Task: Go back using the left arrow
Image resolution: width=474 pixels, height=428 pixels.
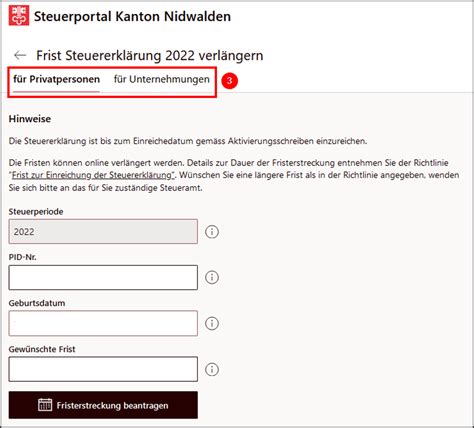Action: (x=20, y=55)
